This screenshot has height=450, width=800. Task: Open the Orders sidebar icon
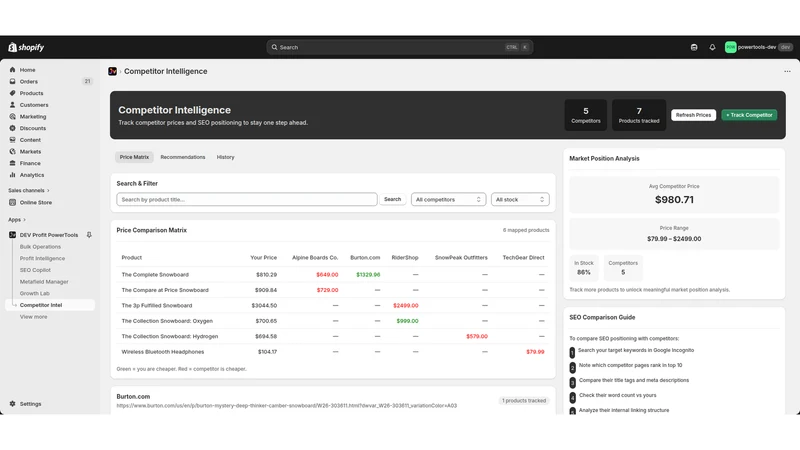coord(13,82)
